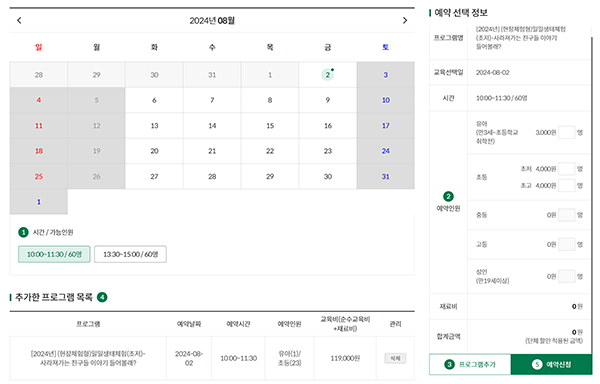Select August 21 on the calendar
Screen dimensions: 600x384
(212, 151)
